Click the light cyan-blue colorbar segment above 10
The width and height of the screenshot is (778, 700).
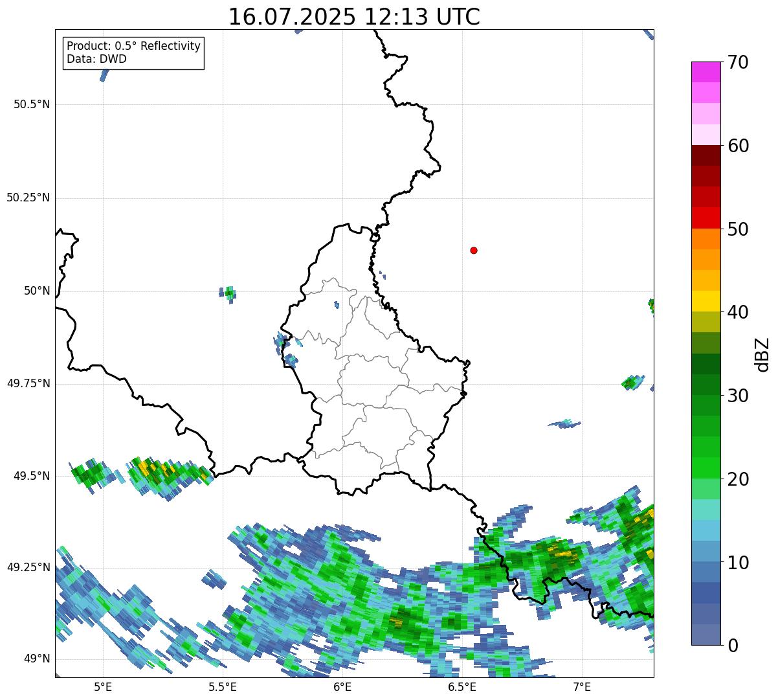[x=706, y=531]
